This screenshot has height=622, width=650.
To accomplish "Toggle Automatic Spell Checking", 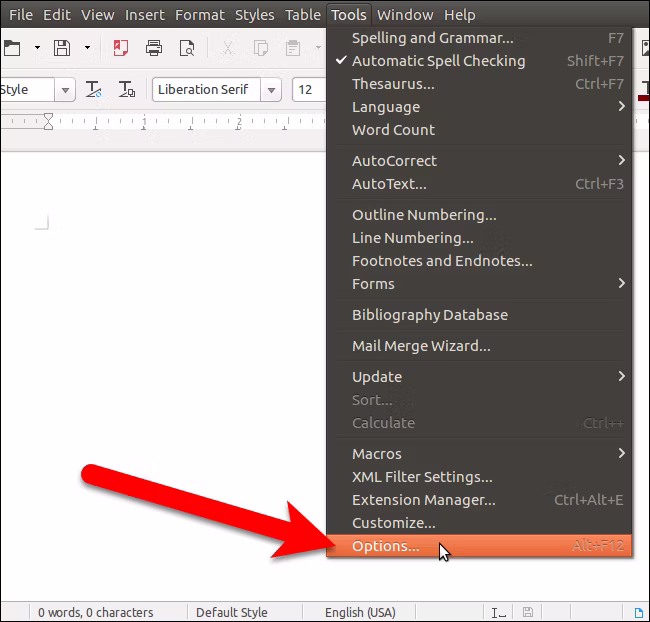I will tap(479, 61).
